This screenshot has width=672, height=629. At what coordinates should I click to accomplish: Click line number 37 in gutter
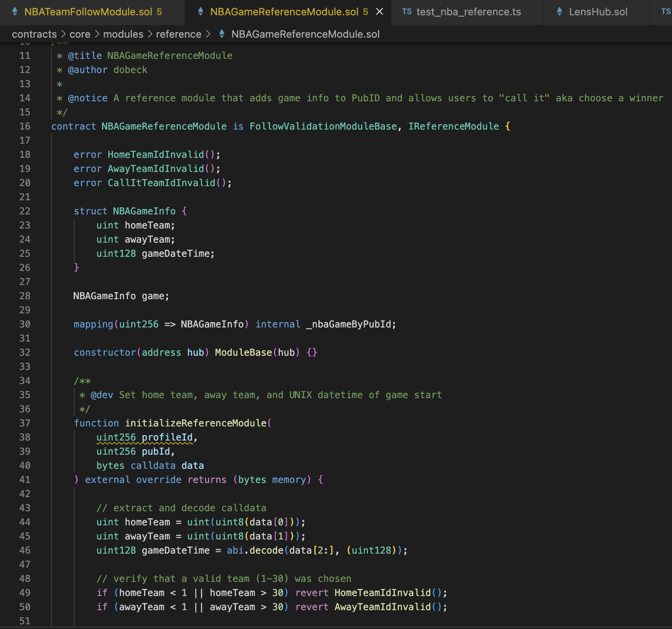tap(25, 423)
